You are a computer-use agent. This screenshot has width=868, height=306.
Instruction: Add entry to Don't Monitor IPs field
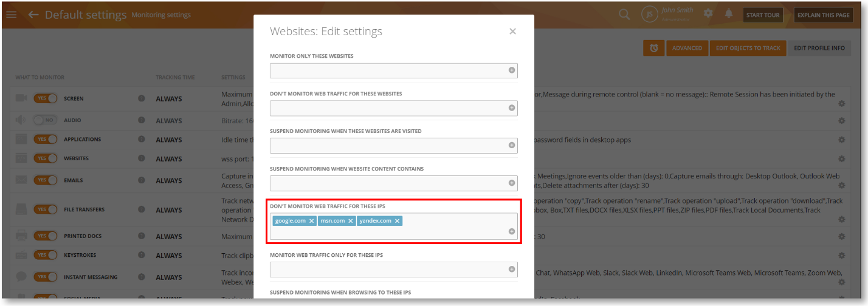point(512,231)
